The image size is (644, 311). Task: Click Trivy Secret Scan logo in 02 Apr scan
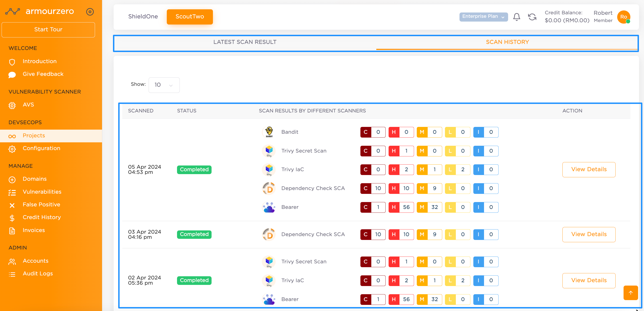(269, 261)
